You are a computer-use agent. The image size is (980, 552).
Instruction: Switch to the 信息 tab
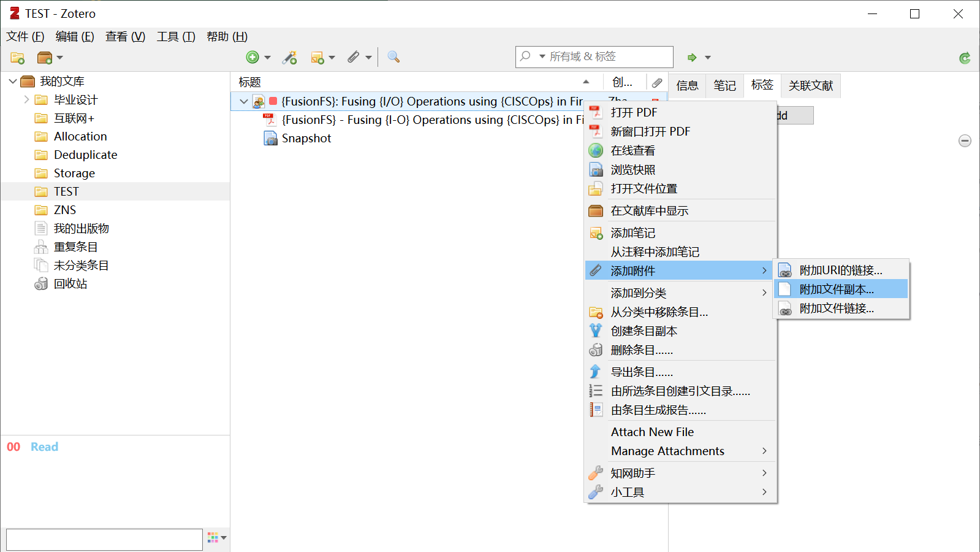point(687,85)
